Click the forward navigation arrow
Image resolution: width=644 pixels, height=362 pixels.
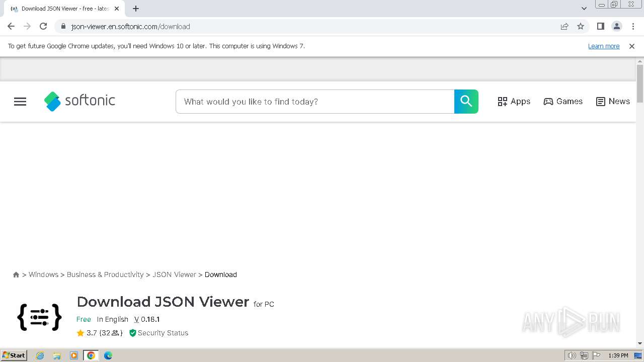pos(27,27)
